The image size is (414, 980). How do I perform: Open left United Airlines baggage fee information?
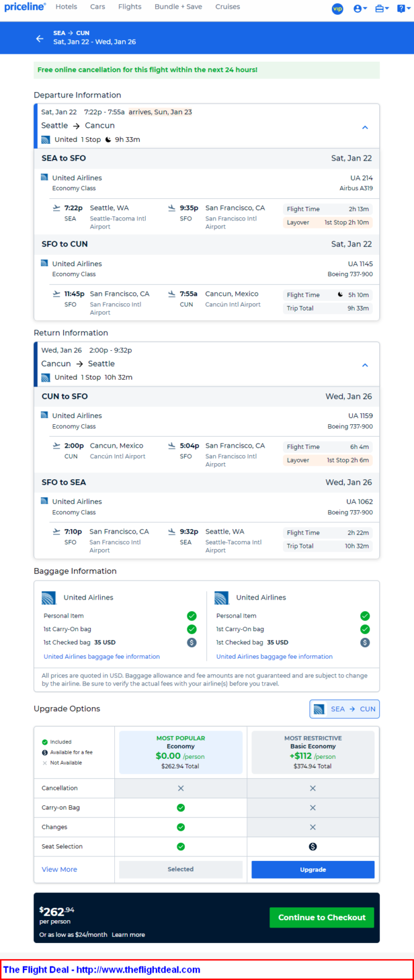[102, 656]
